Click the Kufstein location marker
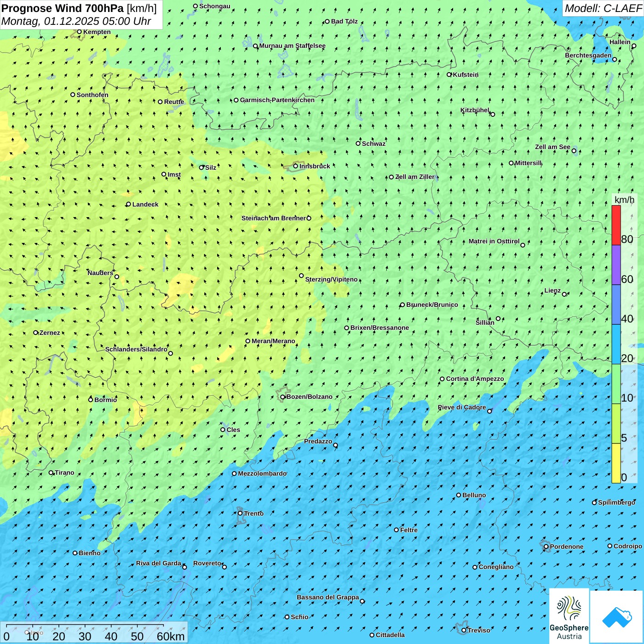The height and width of the screenshot is (644, 644). click(x=449, y=75)
